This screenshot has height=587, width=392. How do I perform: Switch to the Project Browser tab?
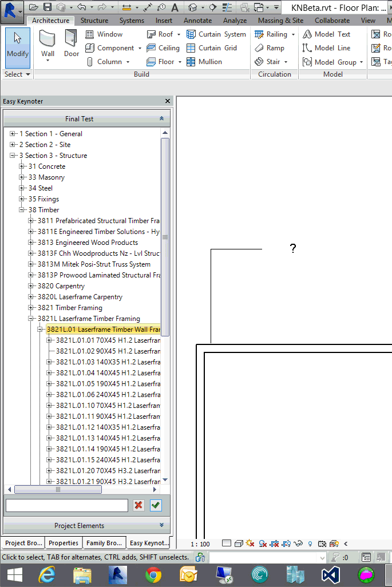(23, 543)
